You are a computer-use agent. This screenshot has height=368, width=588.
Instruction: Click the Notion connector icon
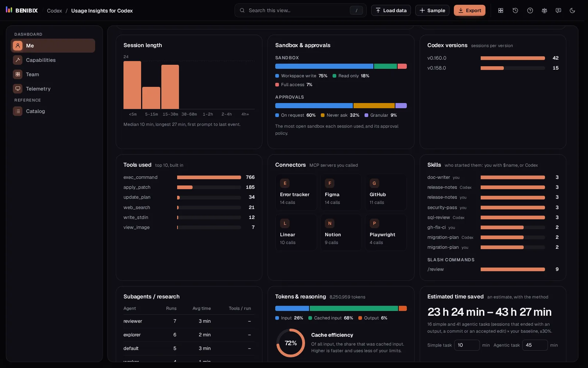(x=330, y=223)
